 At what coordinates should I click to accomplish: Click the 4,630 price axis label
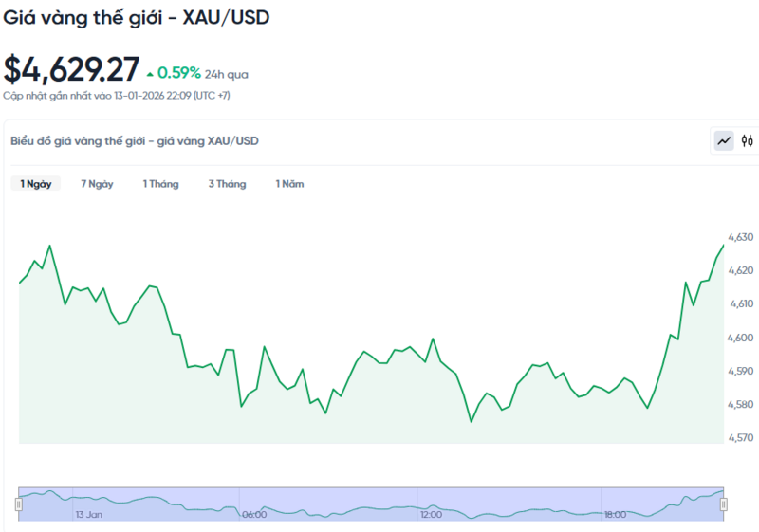pyautogui.click(x=740, y=237)
